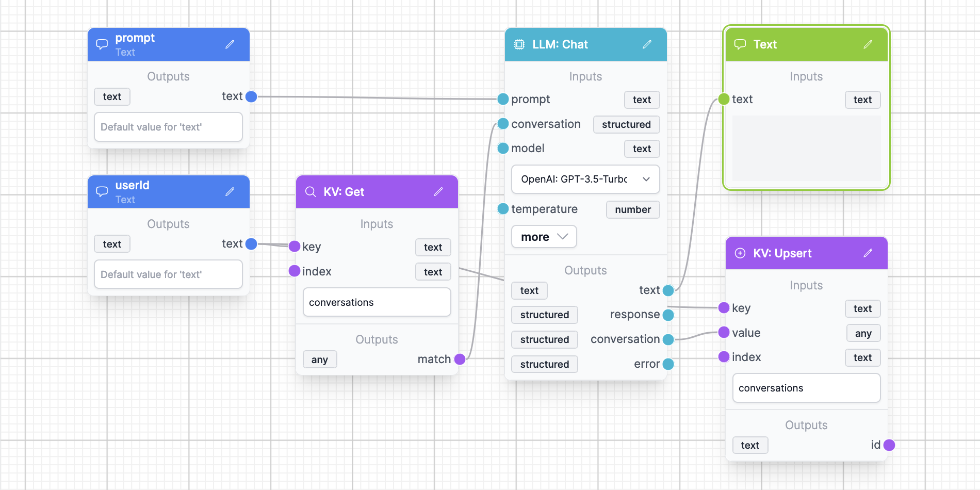Click the 'number' type badge for temperature

[632, 209]
